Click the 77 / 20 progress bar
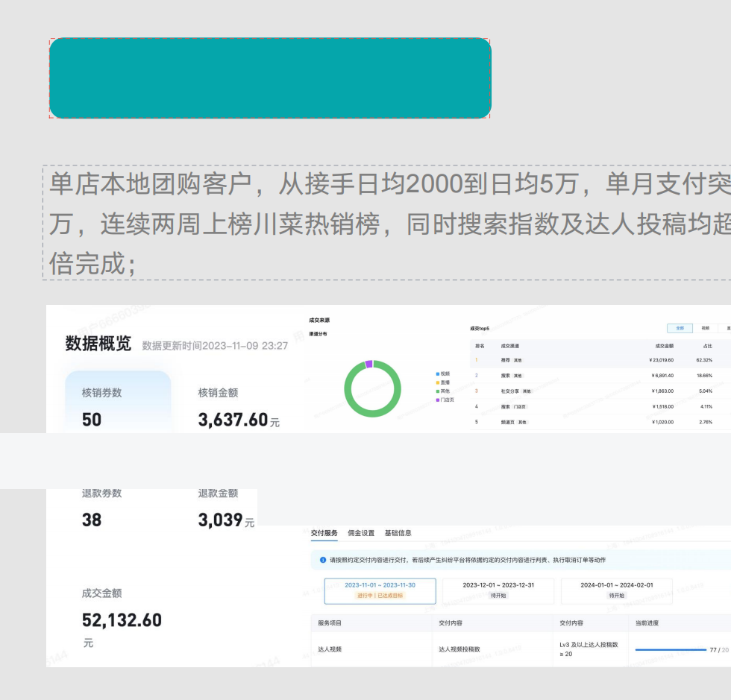 point(671,649)
